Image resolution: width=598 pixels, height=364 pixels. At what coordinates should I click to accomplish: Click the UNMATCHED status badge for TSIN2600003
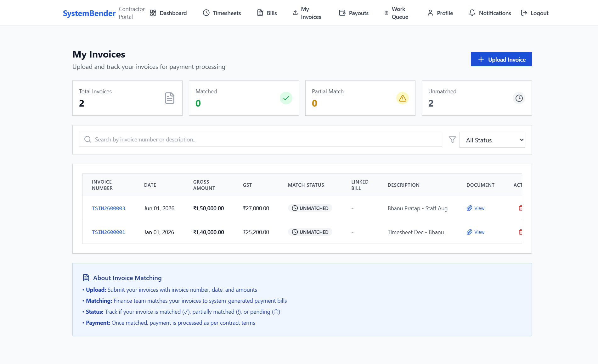pyautogui.click(x=310, y=208)
